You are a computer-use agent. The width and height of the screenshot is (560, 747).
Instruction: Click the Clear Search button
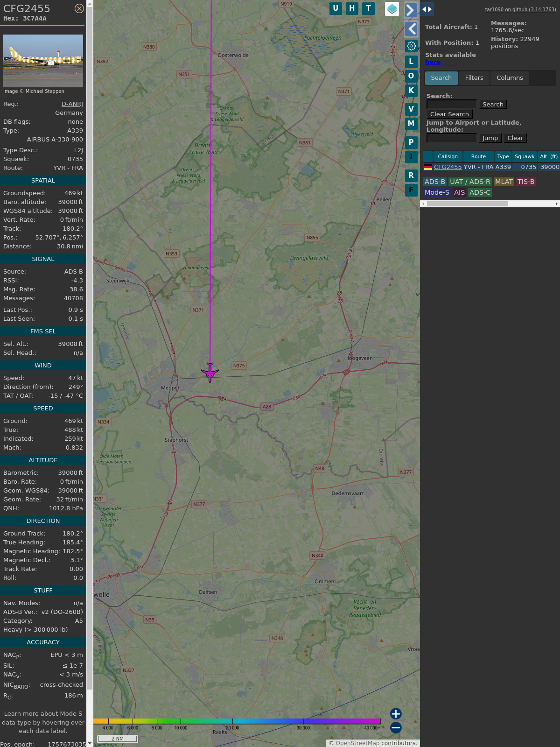click(x=449, y=114)
